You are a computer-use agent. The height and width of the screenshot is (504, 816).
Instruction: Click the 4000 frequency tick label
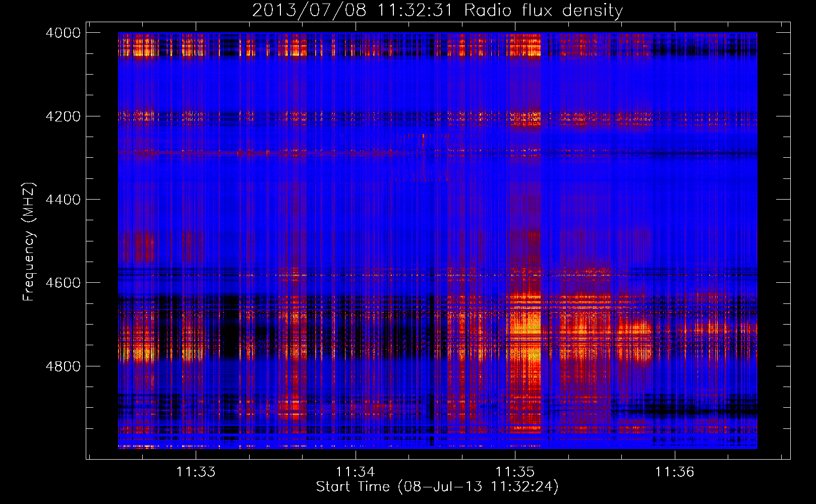(x=63, y=33)
